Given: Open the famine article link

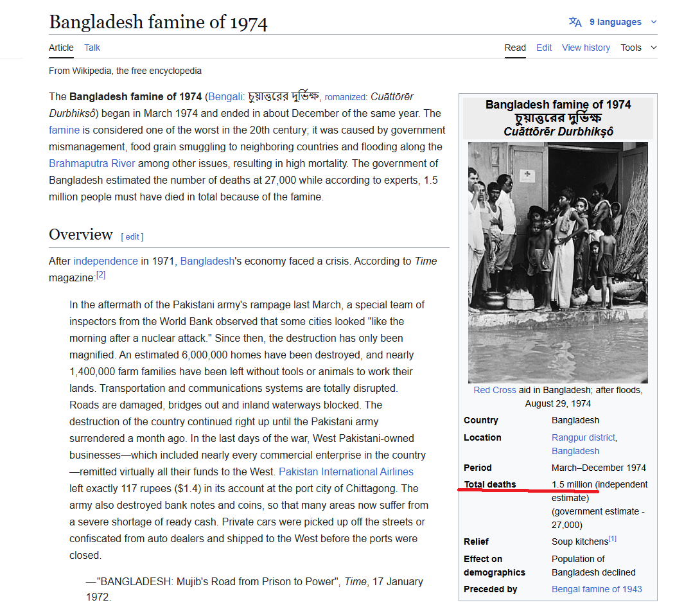Looking at the screenshot, I should point(64,130).
